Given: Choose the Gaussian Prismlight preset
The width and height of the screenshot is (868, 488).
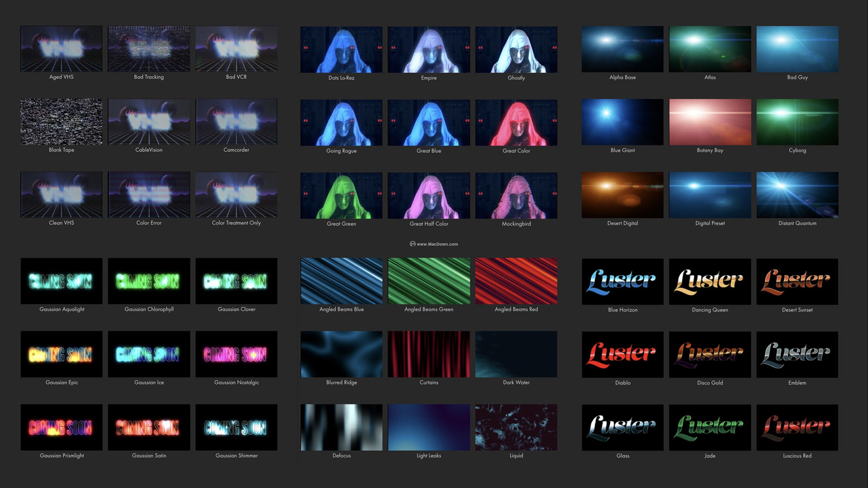Looking at the screenshot, I should click(x=61, y=427).
